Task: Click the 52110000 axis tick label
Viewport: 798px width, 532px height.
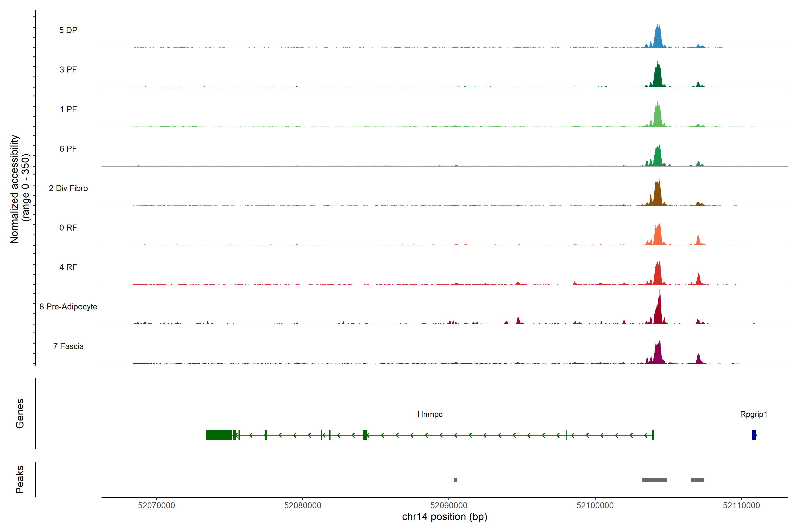Action: 741,505
